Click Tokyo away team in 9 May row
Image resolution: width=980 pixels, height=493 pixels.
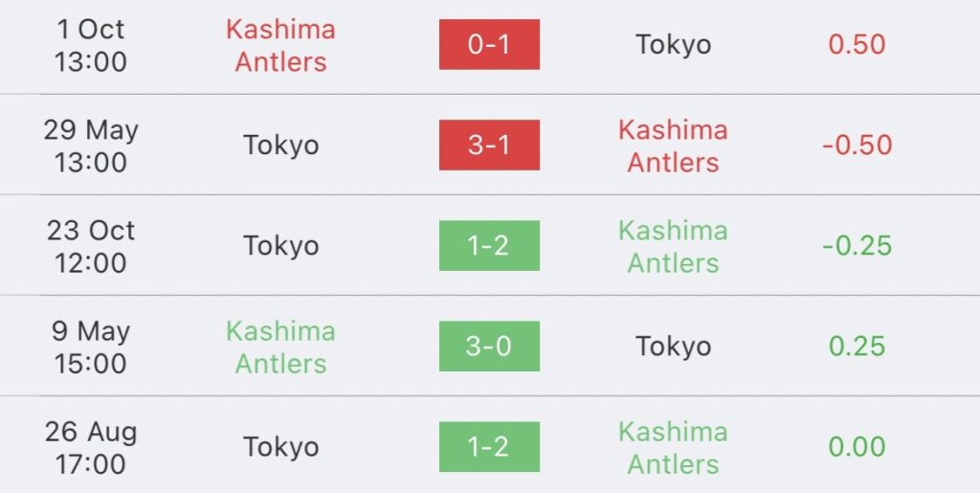click(x=673, y=347)
